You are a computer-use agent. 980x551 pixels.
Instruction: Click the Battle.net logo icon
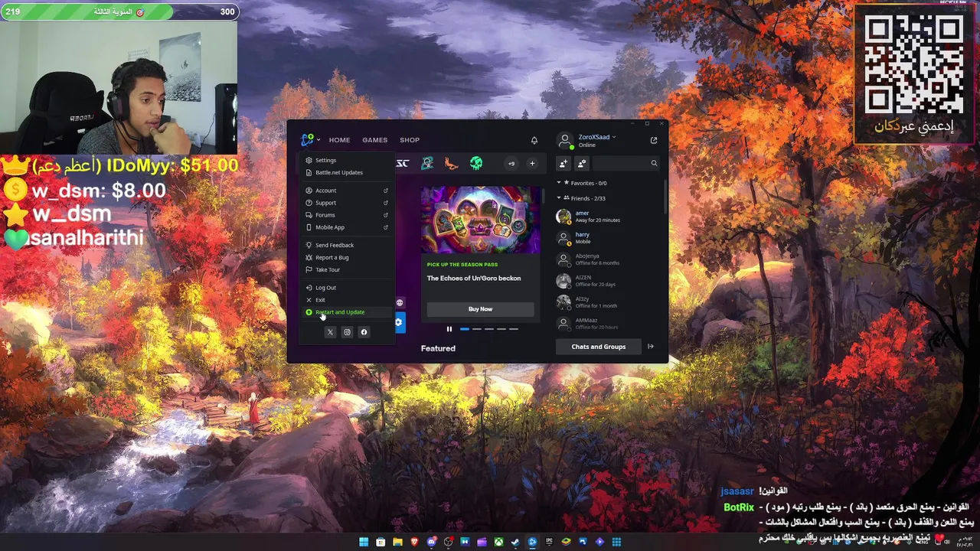point(307,139)
